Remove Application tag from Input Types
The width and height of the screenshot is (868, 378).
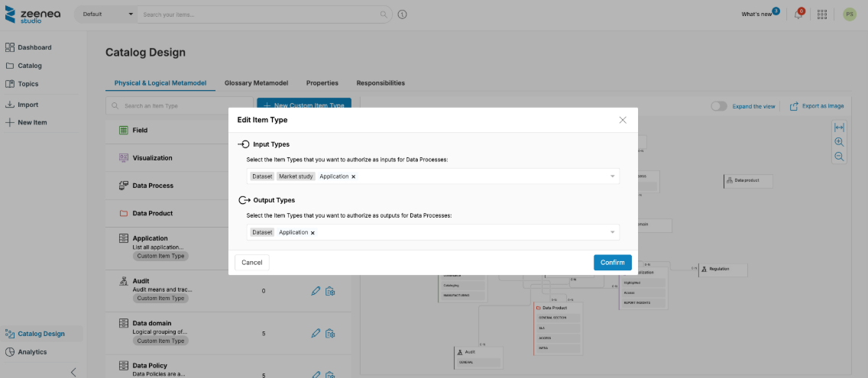[x=353, y=176]
